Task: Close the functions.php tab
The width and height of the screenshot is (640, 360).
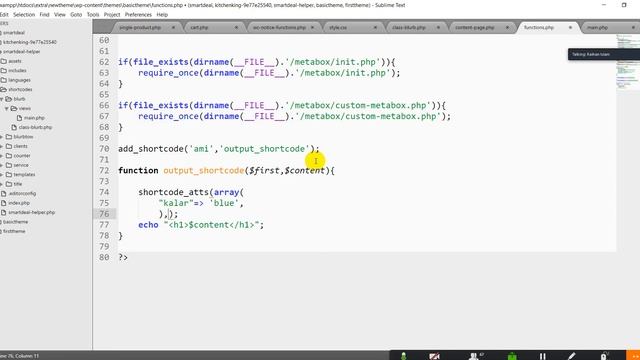Action: (x=570, y=28)
